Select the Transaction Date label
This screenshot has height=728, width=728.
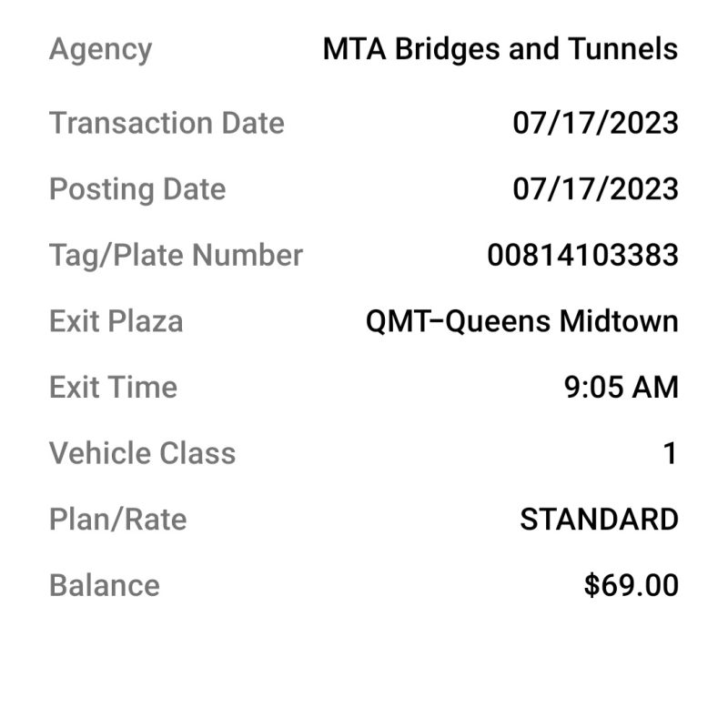pos(167,123)
